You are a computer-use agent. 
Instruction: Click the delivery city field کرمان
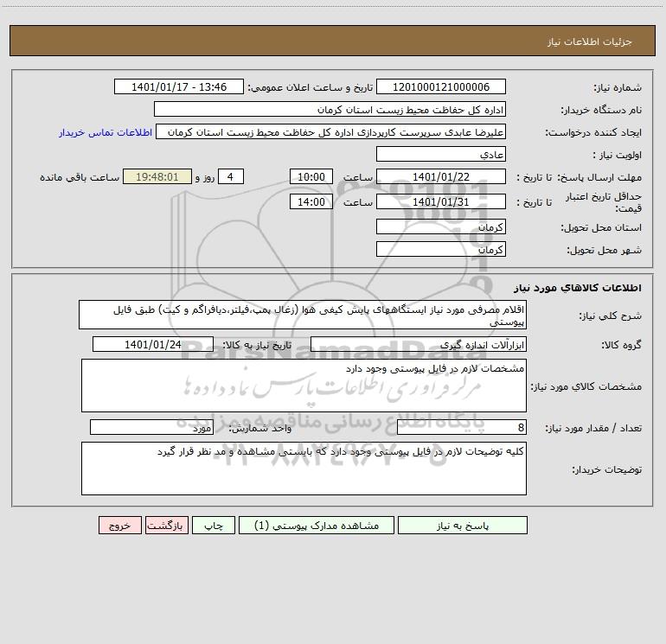pyautogui.click(x=441, y=249)
